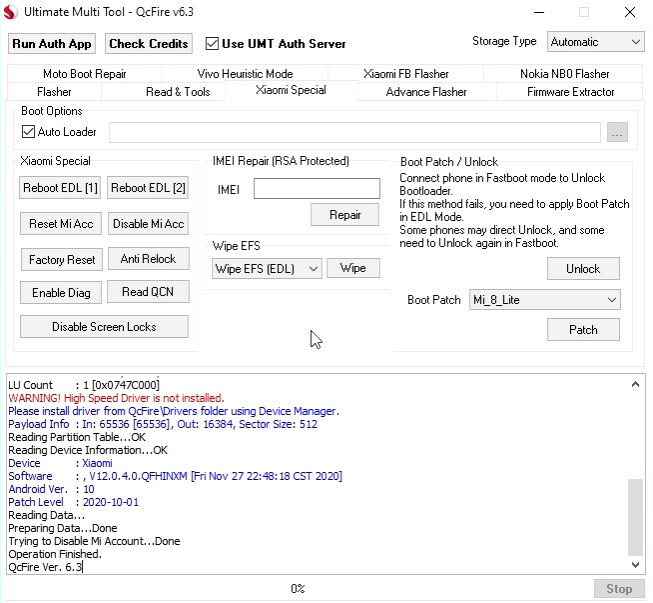Image resolution: width=653 pixels, height=603 pixels.
Task: Click Enable Diag button
Action: (61, 293)
